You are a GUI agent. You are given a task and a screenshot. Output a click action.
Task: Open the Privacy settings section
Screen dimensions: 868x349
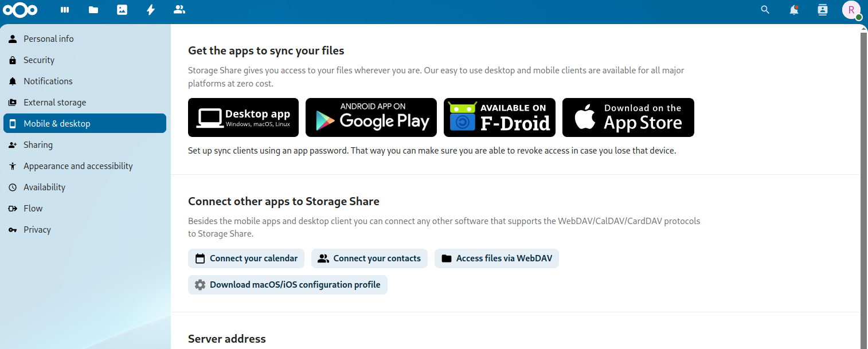[x=85, y=230]
